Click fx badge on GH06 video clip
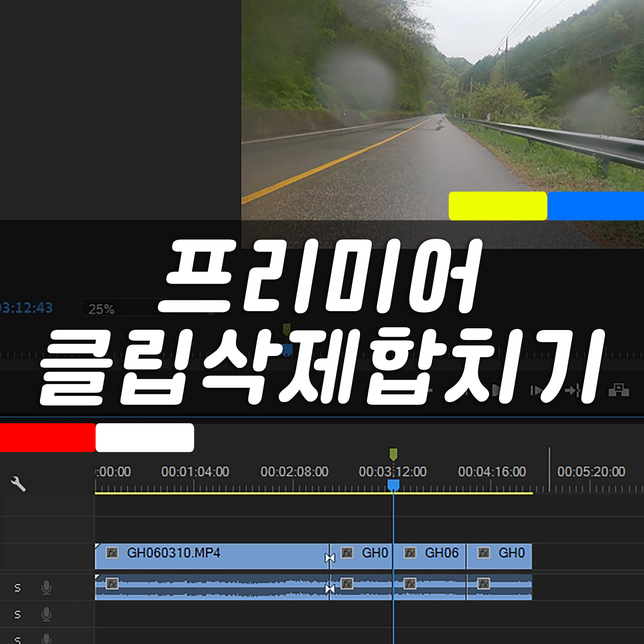This screenshot has height=644, width=644. tap(410, 553)
